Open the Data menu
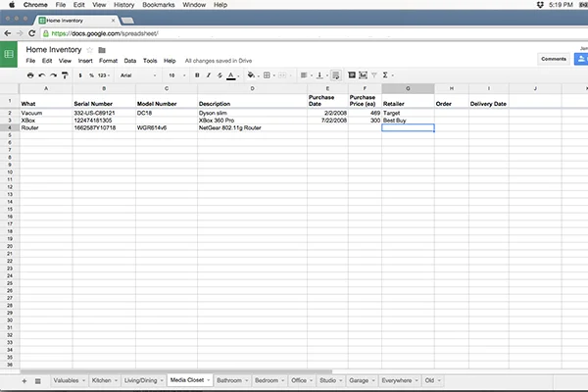588x392 pixels. [130, 61]
